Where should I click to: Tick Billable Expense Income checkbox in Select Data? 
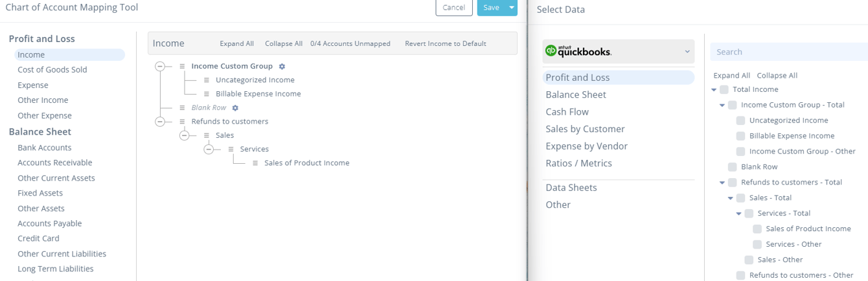(x=740, y=136)
